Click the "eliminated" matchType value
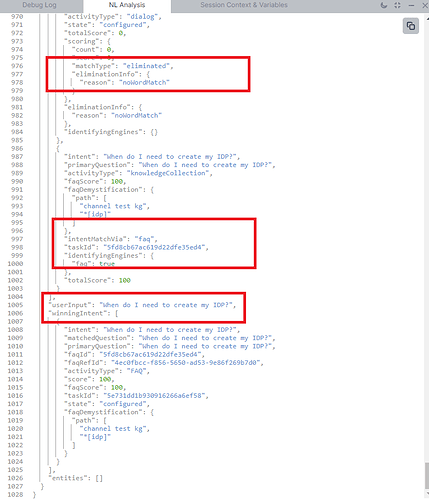This screenshot has width=429, height=500. tap(146, 66)
